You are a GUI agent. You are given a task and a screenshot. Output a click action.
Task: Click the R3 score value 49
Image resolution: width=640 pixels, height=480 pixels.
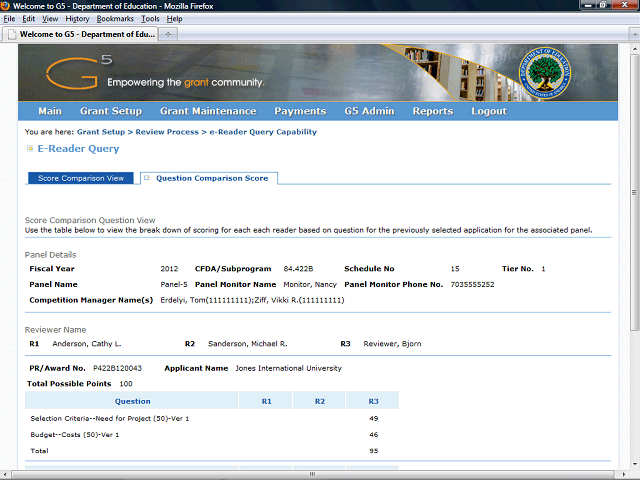coord(373,418)
